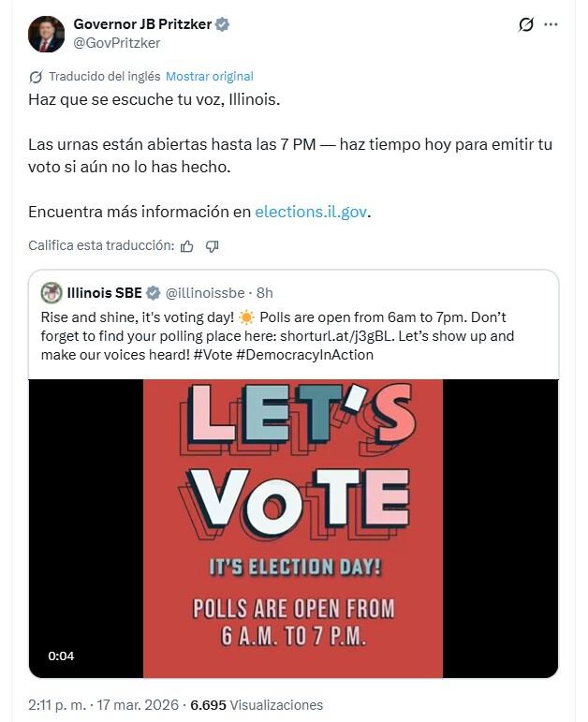Open the Grok icon beside the post

(x=525, y=25)
